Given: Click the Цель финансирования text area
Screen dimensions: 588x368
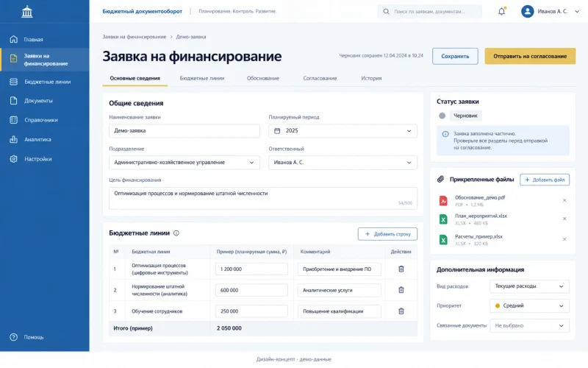Looking at the screenshot, I should tap(263, 198).
